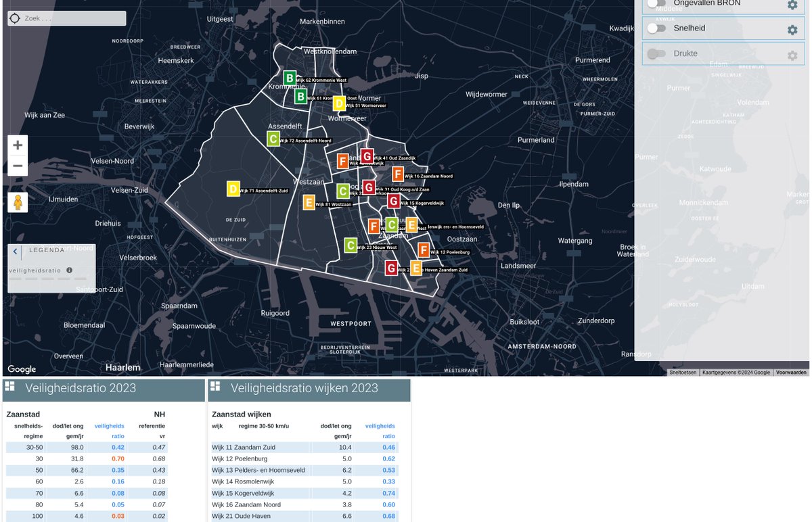
Task: Open settings gear for Snelheid layer
Action: (792, 30)
